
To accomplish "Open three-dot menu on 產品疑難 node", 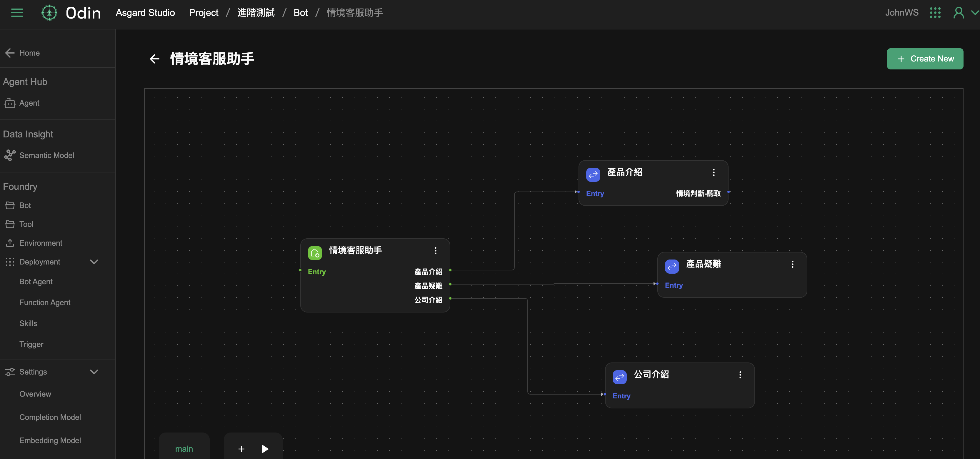I will pos(792,264).
